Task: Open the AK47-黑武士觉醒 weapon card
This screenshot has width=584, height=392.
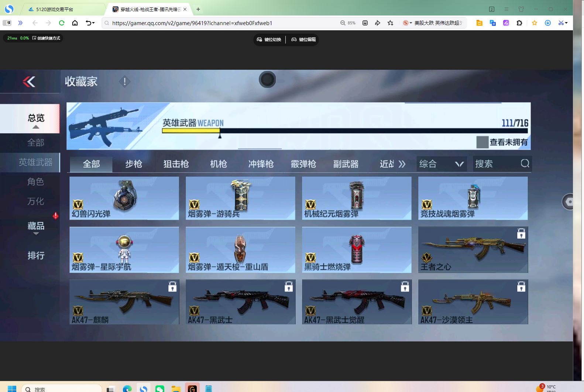Action: pyautogui.click(x=357, y=302)
